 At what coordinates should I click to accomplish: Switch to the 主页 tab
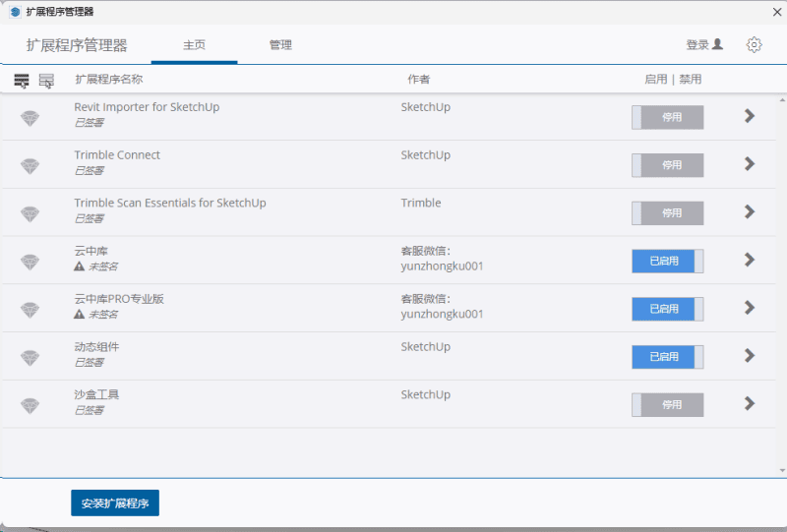(194, 45)
